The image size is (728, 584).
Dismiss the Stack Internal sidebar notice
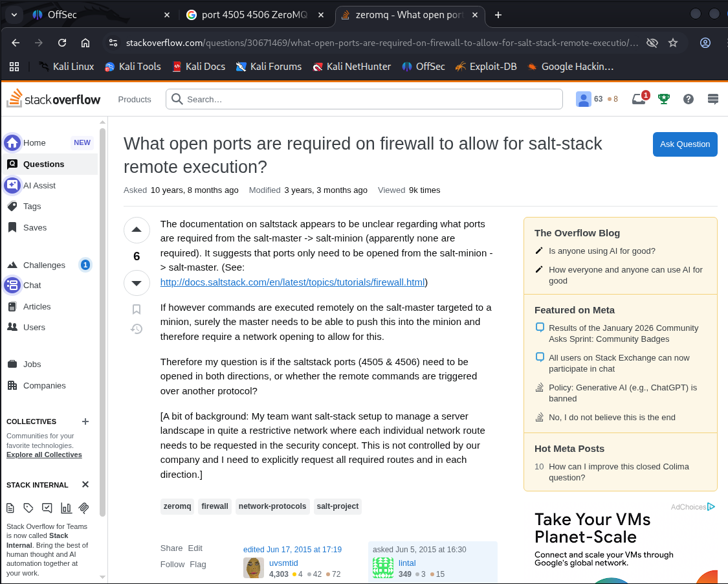(85, 484)
